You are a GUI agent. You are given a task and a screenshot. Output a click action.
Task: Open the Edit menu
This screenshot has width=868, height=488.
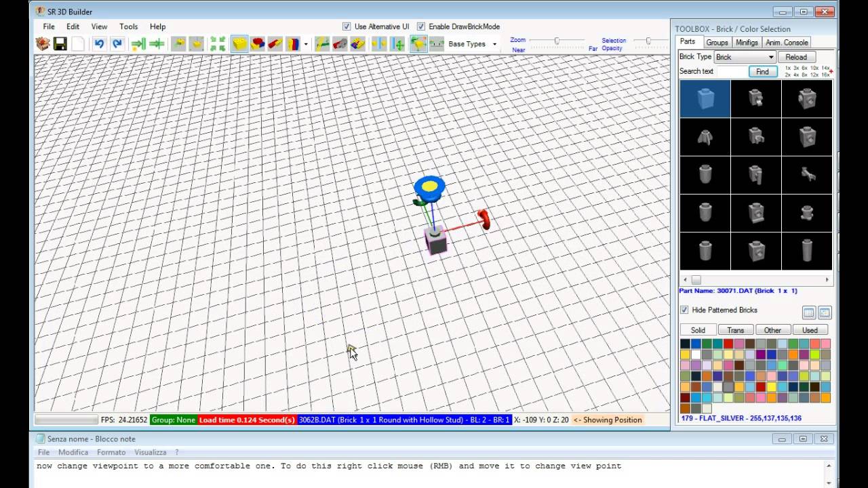[73, 26]
